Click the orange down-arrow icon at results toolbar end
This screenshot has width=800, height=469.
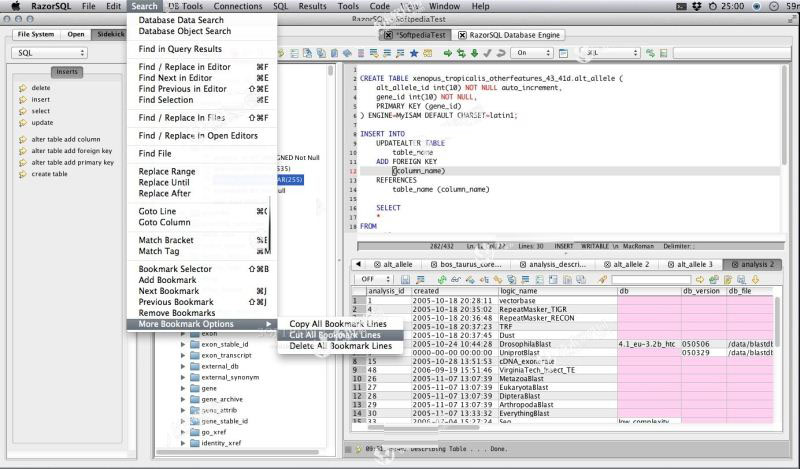tap(755, 280)
